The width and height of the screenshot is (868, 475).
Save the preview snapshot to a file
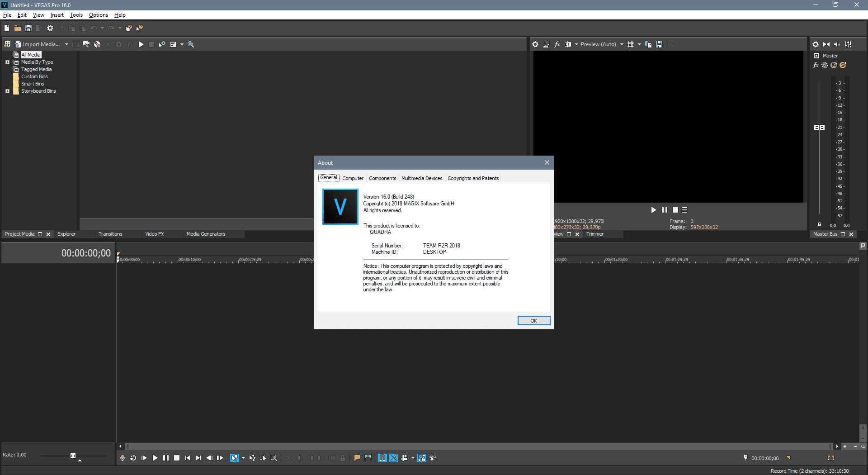click(659, 44)
